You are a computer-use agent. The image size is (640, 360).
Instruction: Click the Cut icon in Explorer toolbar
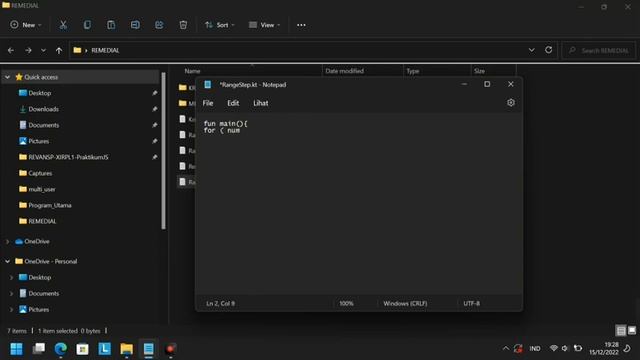pyautogui.click(x=63, y=25)
